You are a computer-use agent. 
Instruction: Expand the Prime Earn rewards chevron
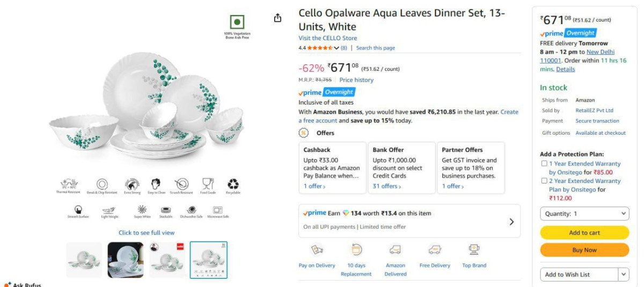(511, 222)
